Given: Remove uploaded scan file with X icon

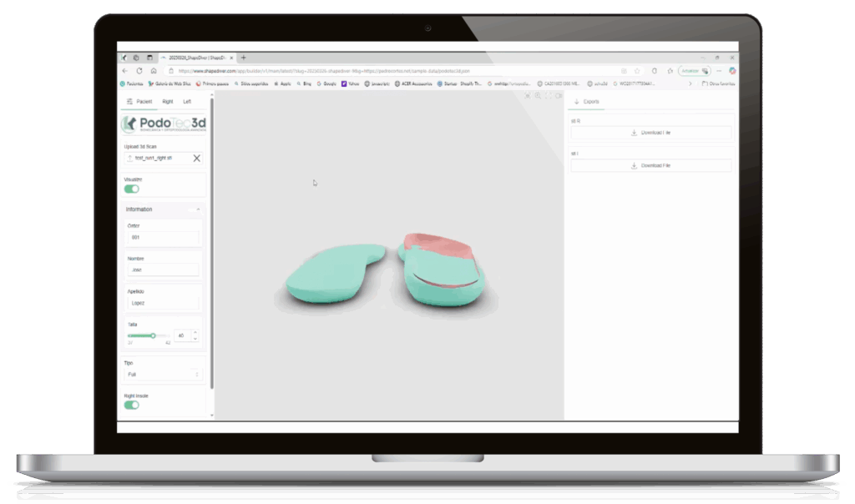Looking at the screenshot, I should pyautogui.click(x=197, y=158).
